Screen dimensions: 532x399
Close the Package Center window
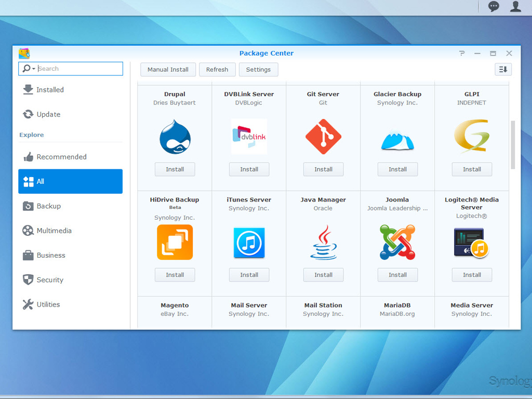click(509, 54)
